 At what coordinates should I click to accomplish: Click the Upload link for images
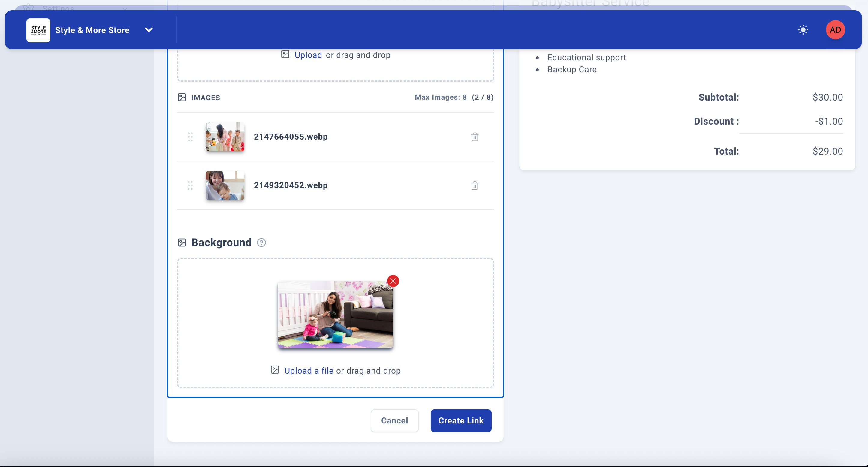point(308,55)
